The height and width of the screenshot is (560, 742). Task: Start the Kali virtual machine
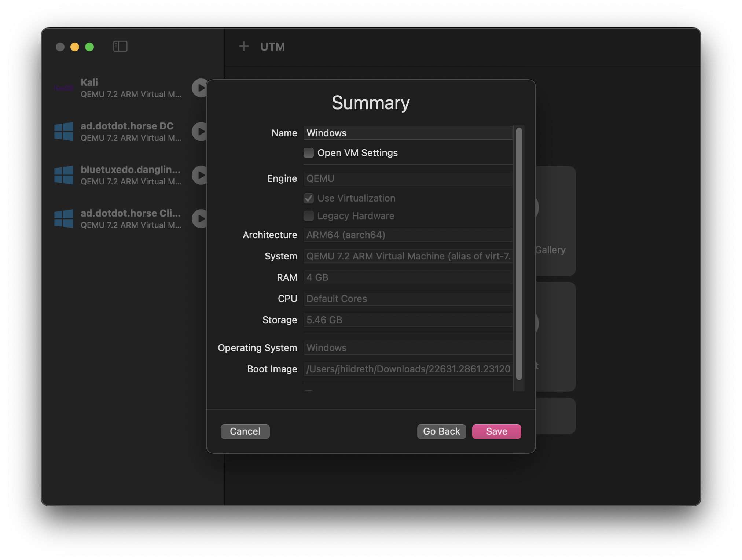(x=199, y=88)
